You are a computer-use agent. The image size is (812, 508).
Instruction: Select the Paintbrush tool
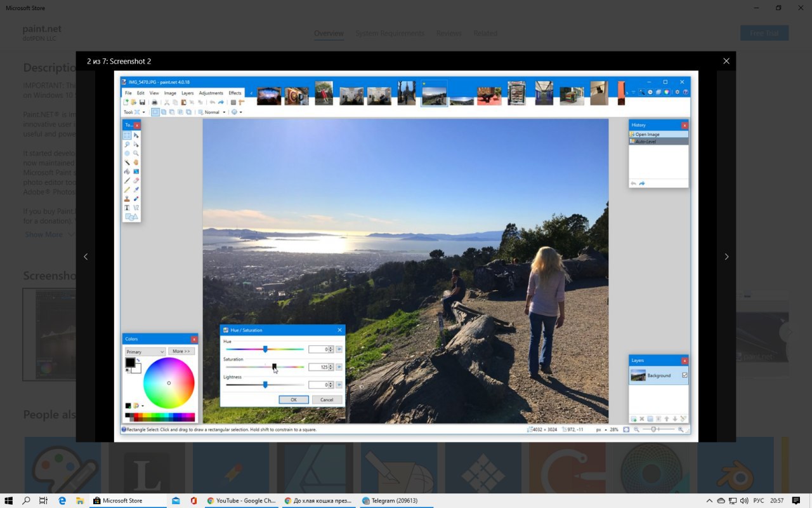click(127, 180)
